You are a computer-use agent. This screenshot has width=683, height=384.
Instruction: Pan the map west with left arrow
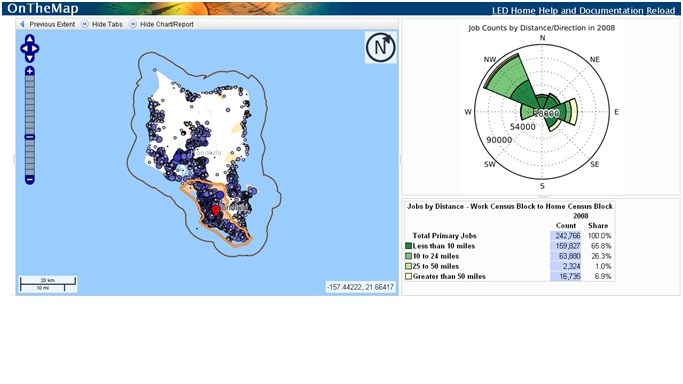[x=24, y=48]
